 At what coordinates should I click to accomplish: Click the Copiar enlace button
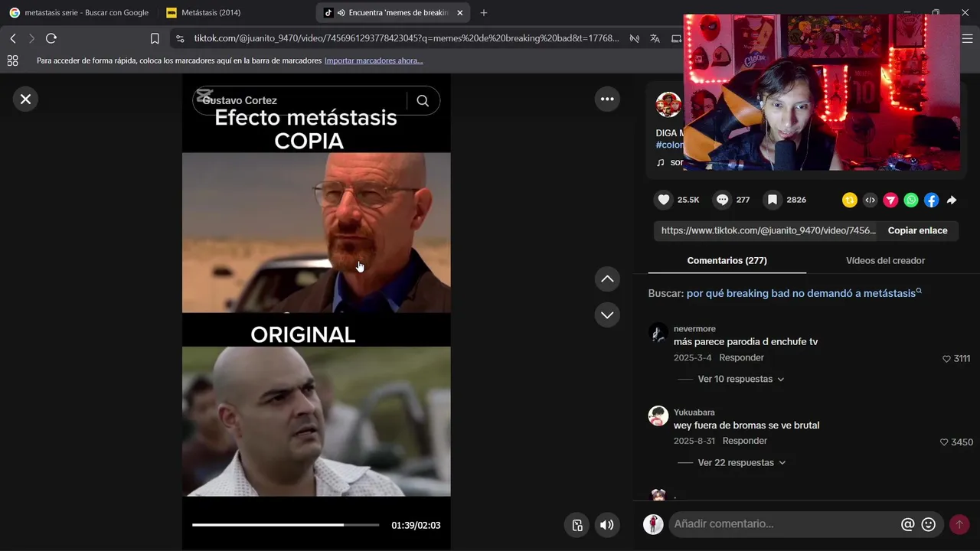(x=917, y=230)
